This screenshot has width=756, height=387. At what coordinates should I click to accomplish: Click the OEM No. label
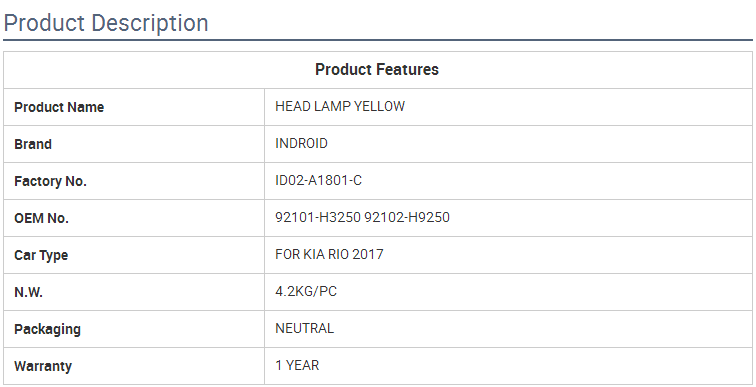pyautogui.click(x=41, y=218)
